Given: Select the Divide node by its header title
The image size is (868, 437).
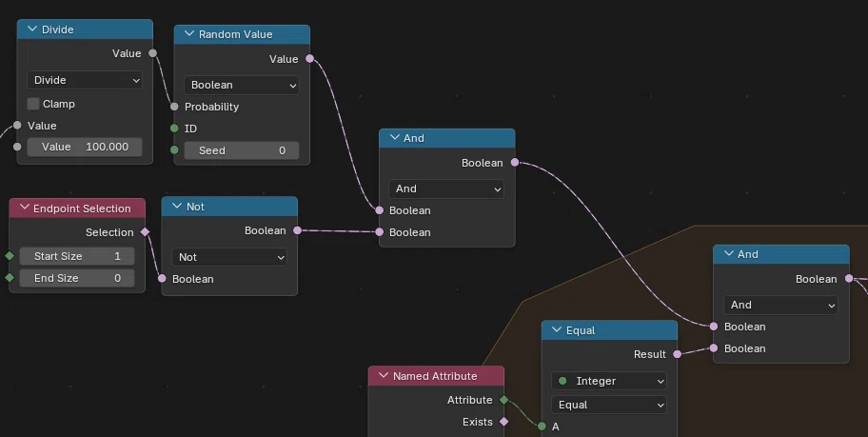Looking at the screenshot, I should pos(57,30).
